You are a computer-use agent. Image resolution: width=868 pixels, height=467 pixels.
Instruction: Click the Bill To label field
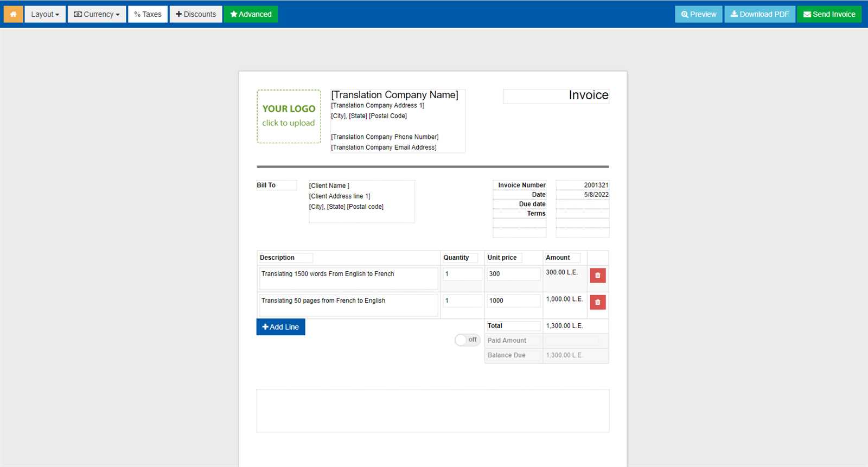coord(277,185)
